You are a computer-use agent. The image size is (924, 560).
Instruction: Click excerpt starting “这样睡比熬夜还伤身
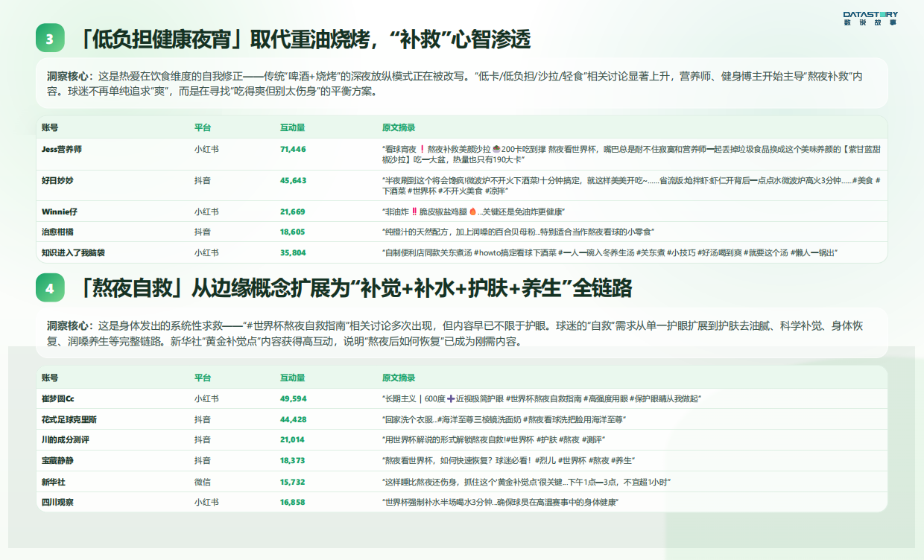527,483
